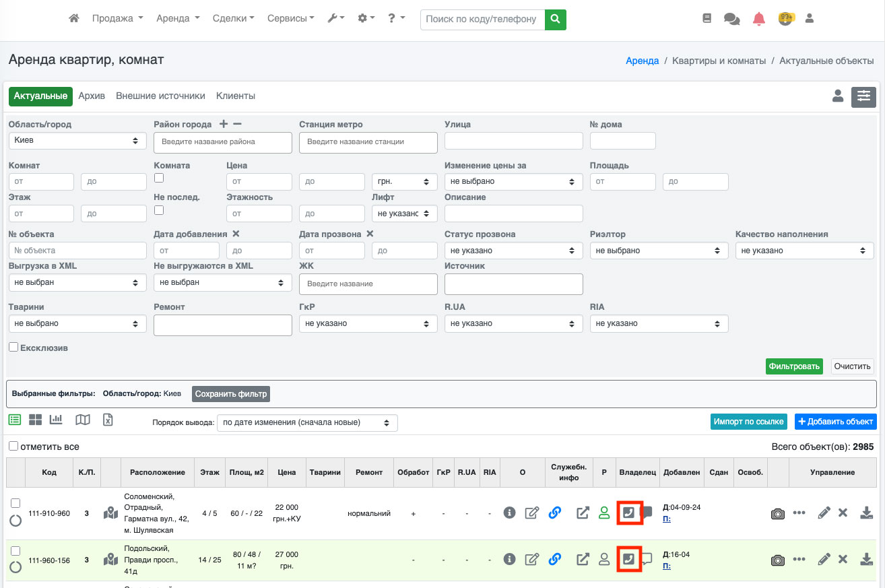885x588 pixels.
Task: Open the Сделки menu
Action: coord(233,19)
